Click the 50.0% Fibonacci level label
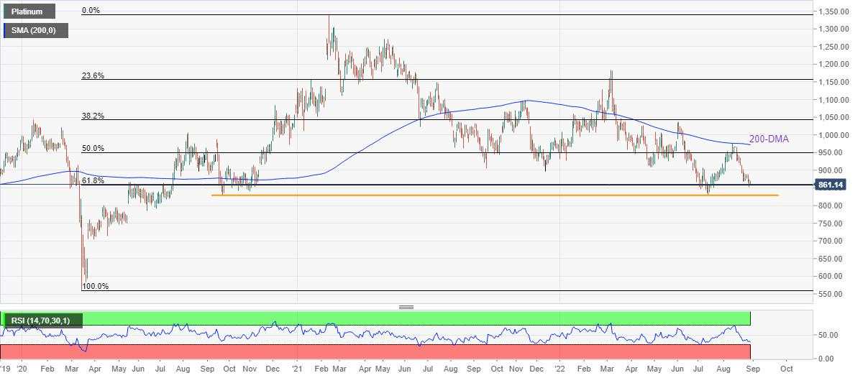Screen dimensions: 868x378 tap(92, 149)
